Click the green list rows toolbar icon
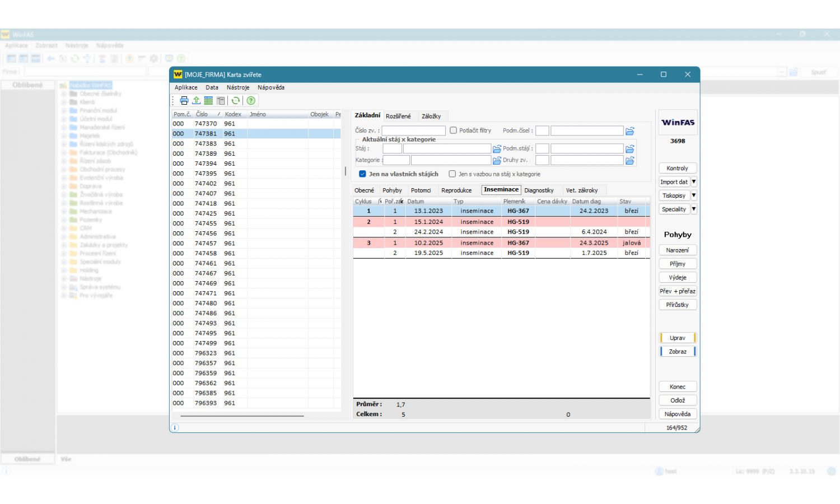Screen dimensions: 840x504 click(x=208, y=101)
